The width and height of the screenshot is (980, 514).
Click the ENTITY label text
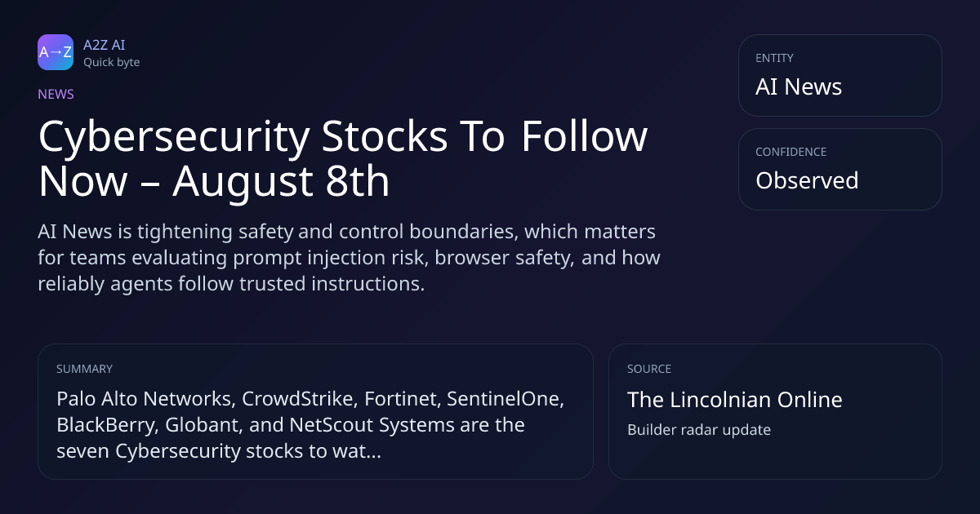click(x=774, y=58)
